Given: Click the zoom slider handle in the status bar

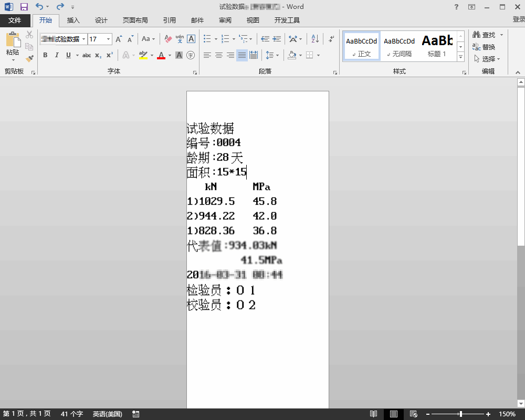Looking at the screenshot, I should point(461,414).
